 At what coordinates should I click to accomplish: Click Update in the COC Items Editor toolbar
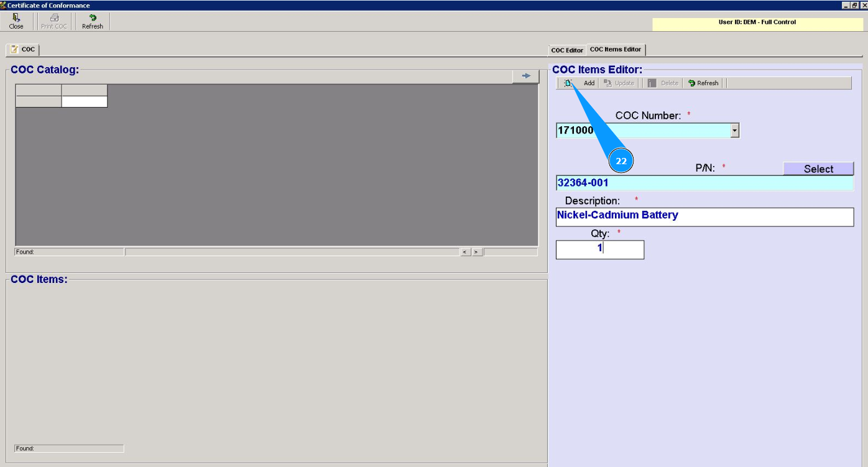pos(619,83)
